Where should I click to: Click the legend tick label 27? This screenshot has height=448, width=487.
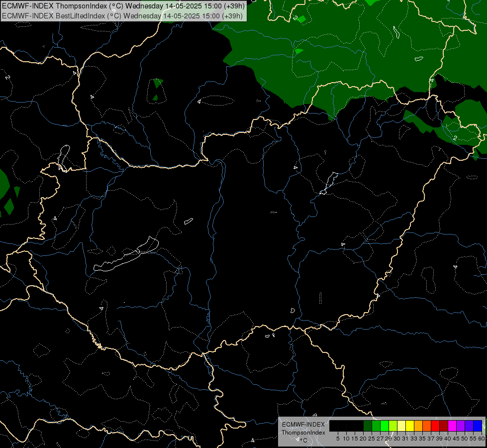pos(380,439)
